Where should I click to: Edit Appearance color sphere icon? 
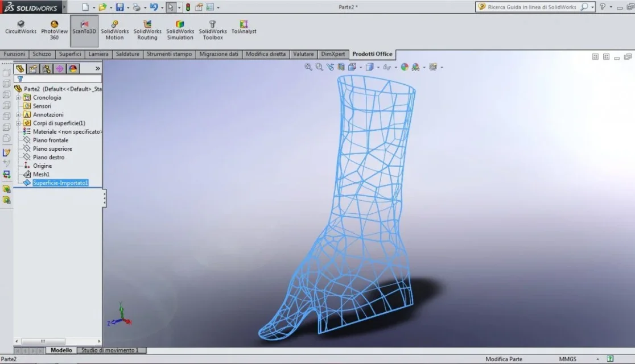(405, 67)
